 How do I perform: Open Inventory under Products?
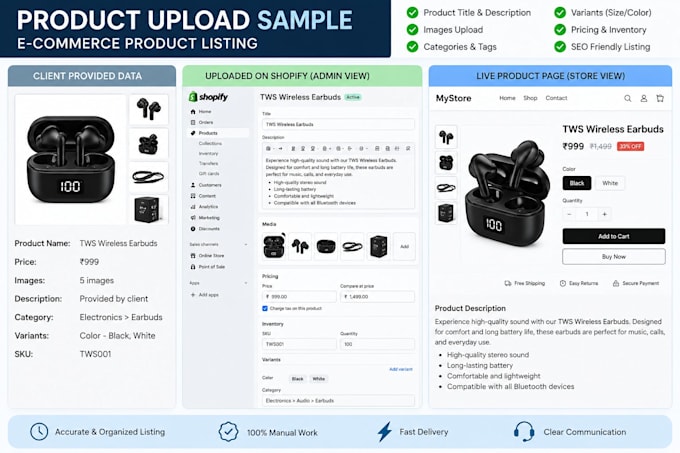[x=209, y=153]
